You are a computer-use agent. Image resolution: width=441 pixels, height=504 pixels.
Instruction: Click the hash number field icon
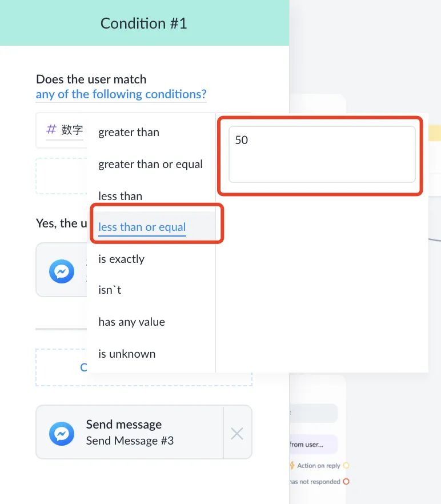point(51,129)
